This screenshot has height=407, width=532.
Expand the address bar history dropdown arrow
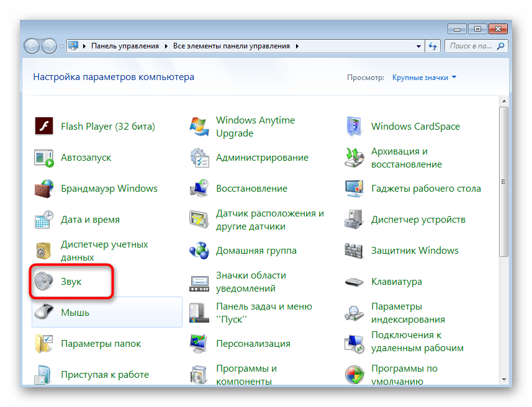click(x=417, y=46)
